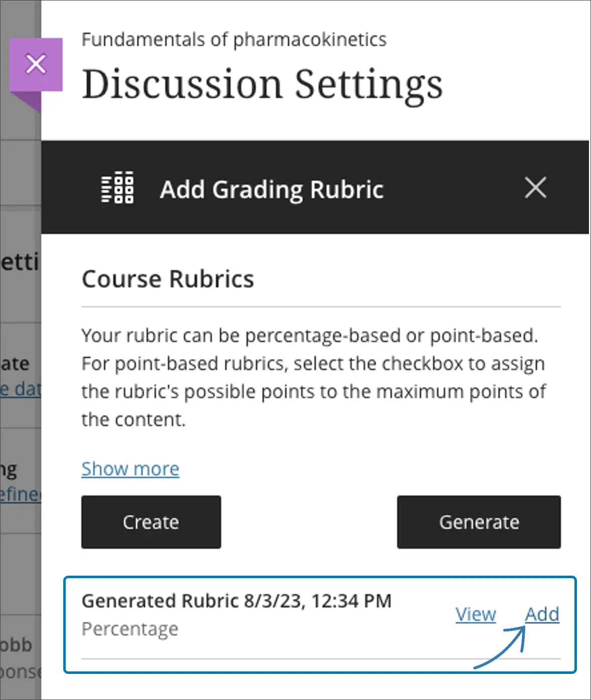
Task: Open View link for Generated Rubric
Action: pyautogui.click(x=476, y=614)
